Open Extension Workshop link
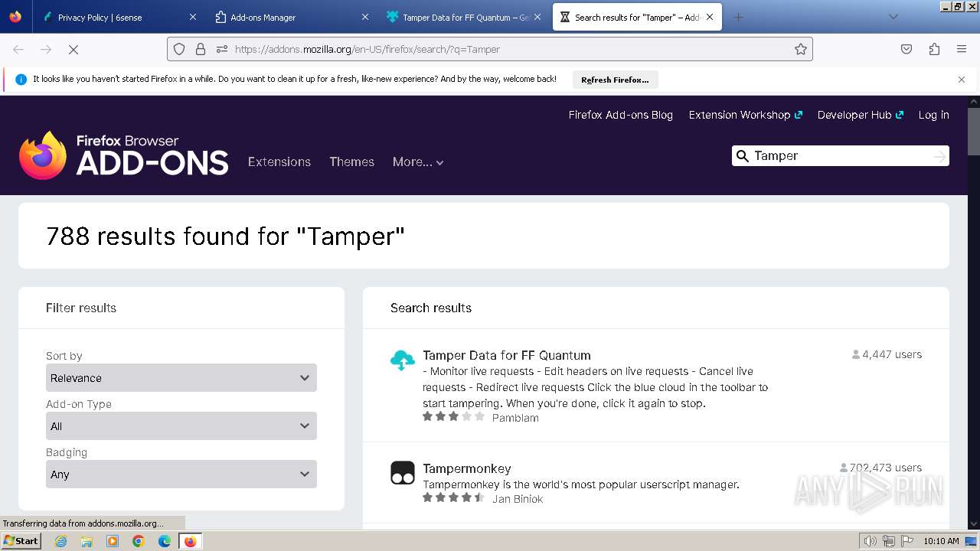 click(746, 115)
